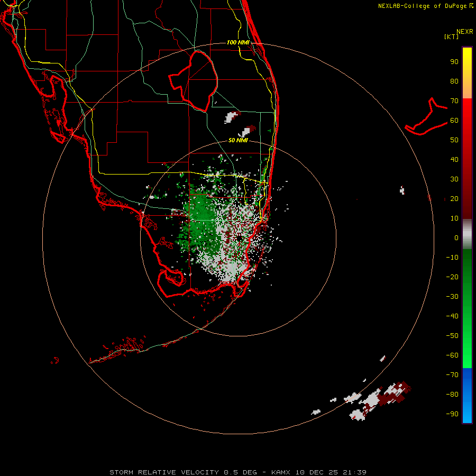Click the 60 value on velocity scale
The height and width of the screenshot is (476, 476).
click(x=454, y=120)
